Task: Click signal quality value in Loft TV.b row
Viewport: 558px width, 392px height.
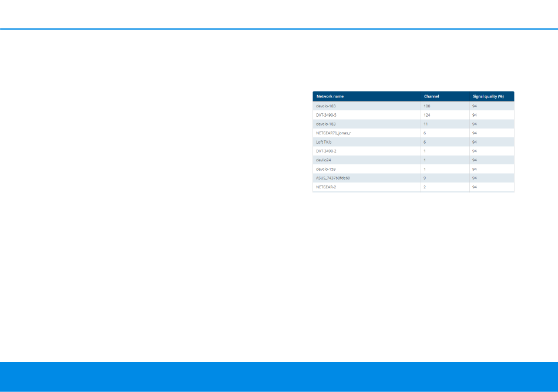Action: coord(474,142)
